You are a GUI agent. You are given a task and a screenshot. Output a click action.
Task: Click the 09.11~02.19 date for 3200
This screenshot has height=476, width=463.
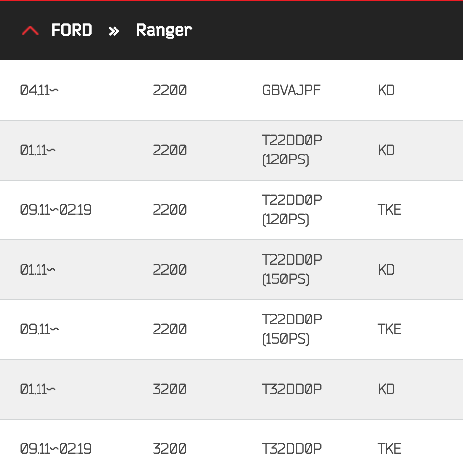(x=56, y=449)
